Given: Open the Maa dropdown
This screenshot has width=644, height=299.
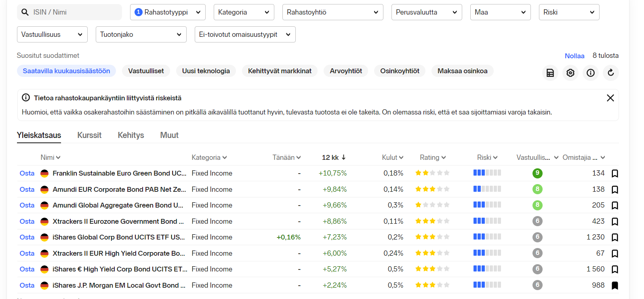Looking at the screenshot, I should (501, 12).
